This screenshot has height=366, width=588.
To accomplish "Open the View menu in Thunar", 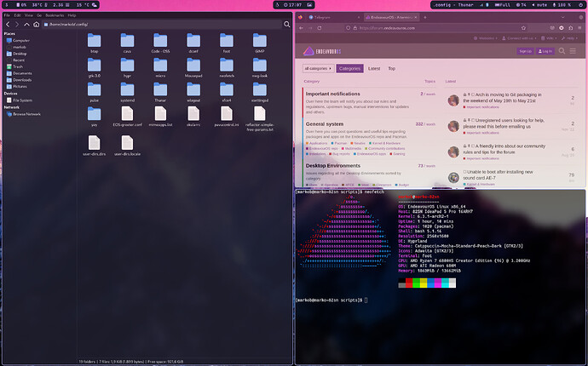I will pos(28,15).
